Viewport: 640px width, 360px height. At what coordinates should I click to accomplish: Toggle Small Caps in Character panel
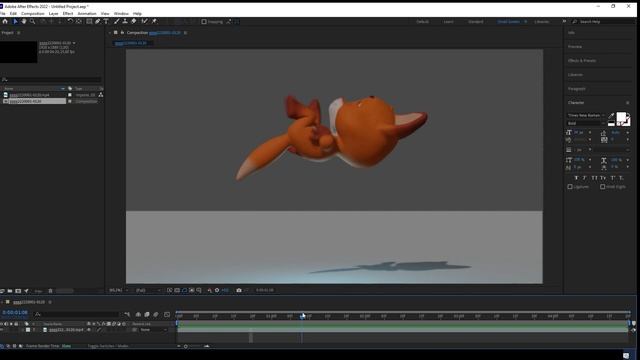(603, 178)
